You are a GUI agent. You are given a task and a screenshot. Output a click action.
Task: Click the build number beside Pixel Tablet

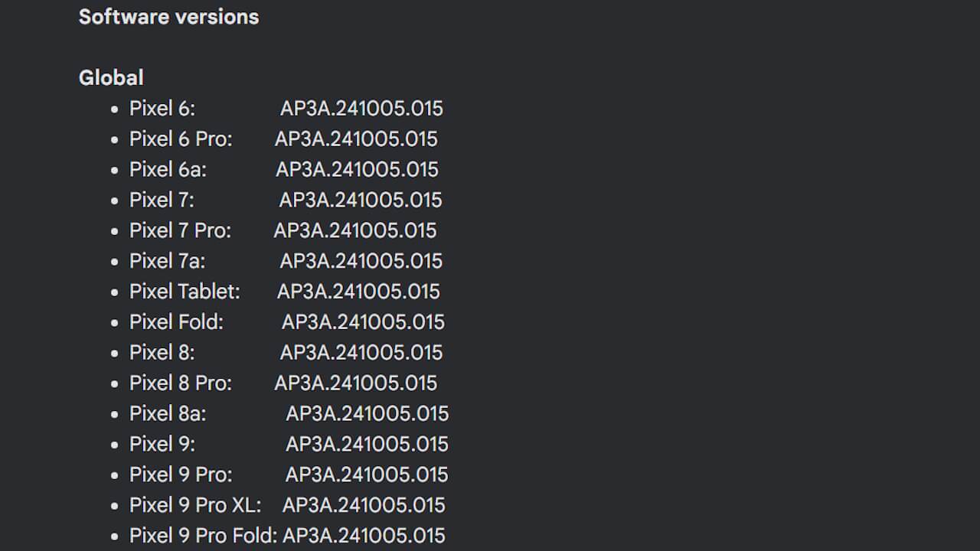[358, 292]
